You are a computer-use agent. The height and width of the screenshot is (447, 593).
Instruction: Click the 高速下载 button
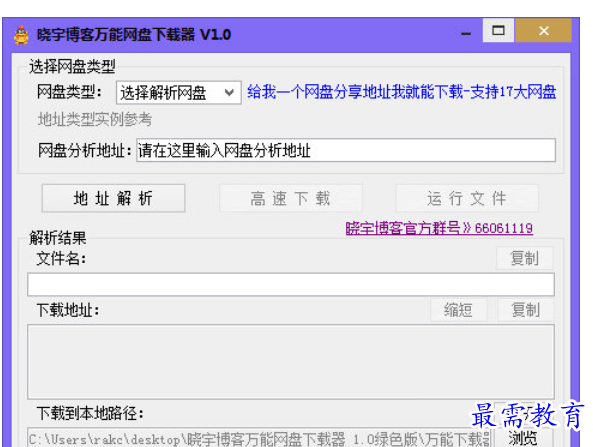point(290,198)
